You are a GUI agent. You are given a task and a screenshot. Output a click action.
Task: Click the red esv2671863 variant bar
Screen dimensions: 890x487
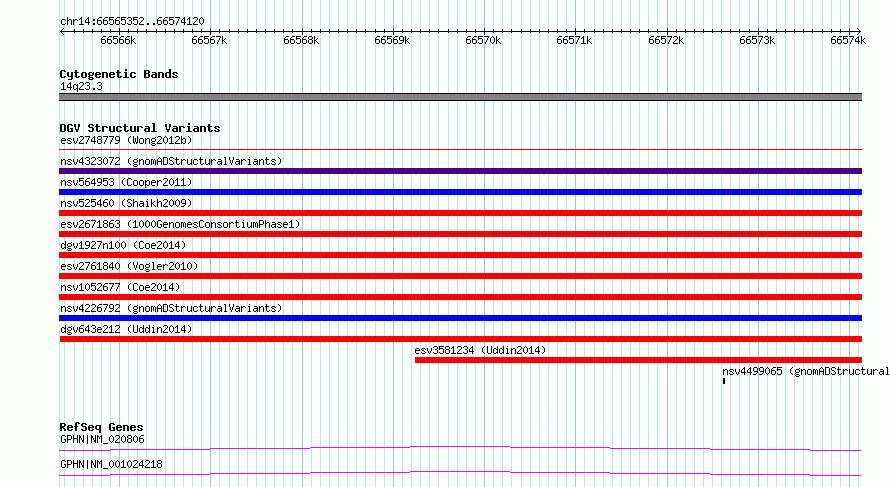460,234
